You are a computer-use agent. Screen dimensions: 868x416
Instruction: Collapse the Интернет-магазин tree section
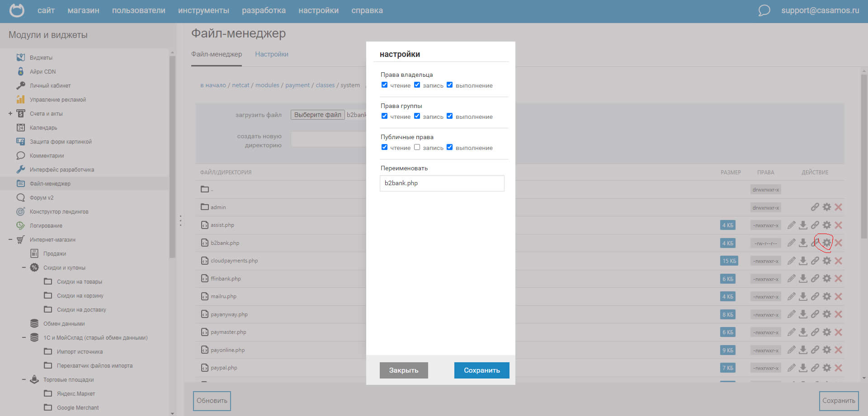10,240
